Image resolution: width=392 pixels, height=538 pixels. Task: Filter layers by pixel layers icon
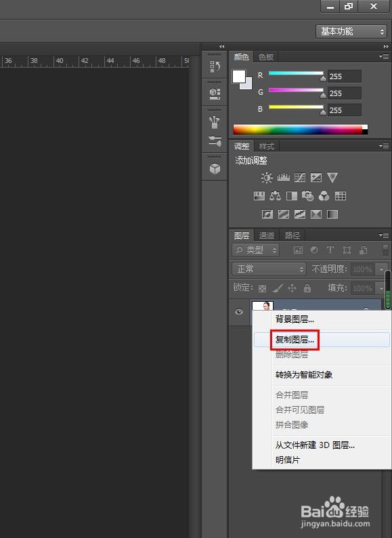click(299, 250)
